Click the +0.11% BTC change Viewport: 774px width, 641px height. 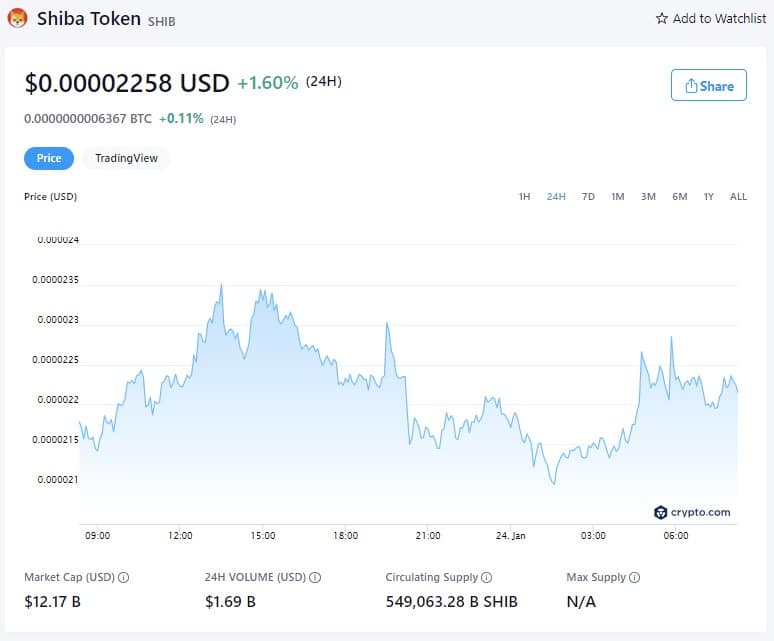181,118
